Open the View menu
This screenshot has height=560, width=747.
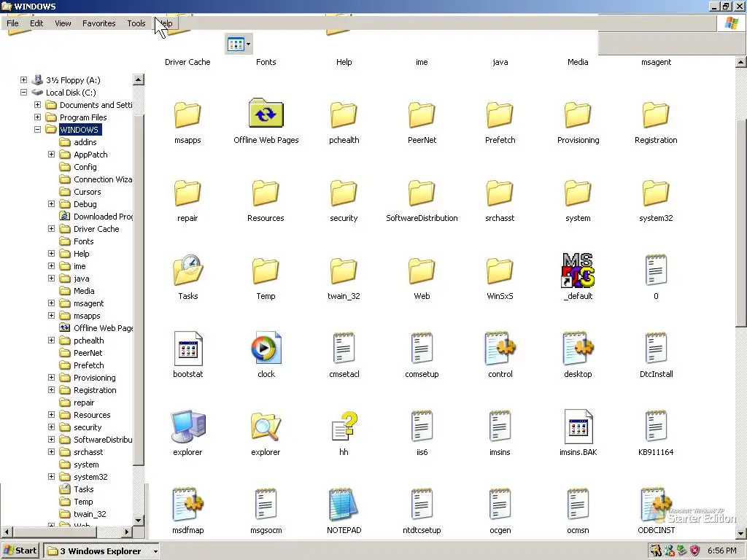click(63, 23)
